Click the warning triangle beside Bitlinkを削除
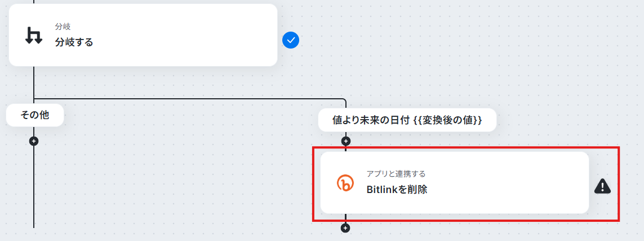Viewport: 644px width, 241px height. coord(603,186)
